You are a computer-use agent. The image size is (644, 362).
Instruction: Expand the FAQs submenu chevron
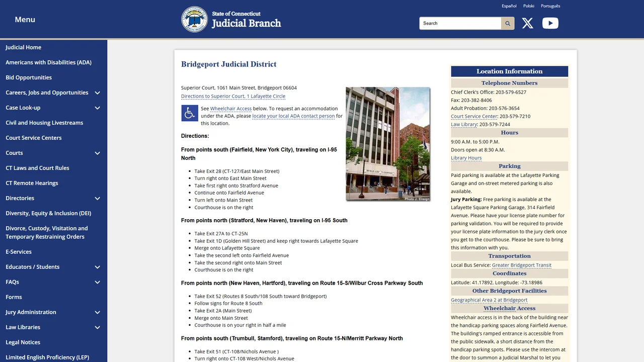coord(97,282)
